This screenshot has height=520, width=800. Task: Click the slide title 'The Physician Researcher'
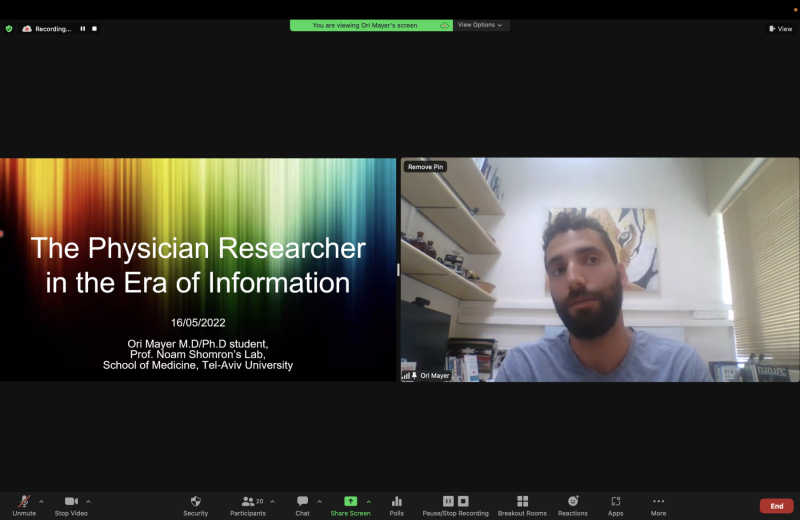point(198,249)
